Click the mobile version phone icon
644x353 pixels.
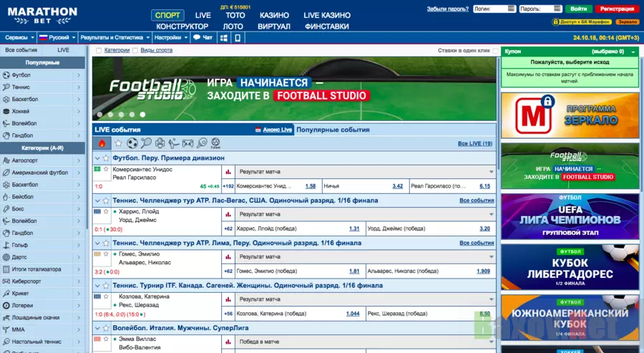pos(238,38)
